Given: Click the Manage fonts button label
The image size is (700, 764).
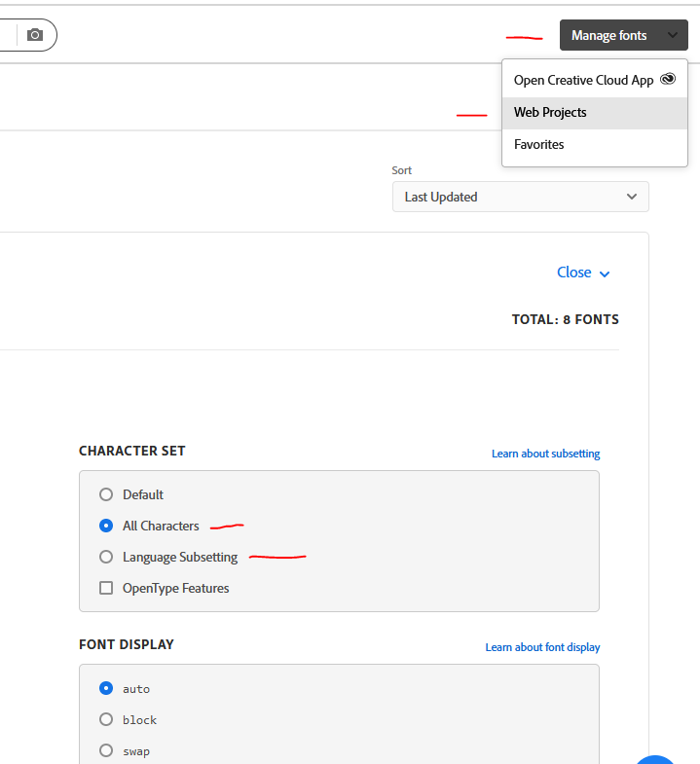Looking at the screenshot, I should tap(608, 36).
